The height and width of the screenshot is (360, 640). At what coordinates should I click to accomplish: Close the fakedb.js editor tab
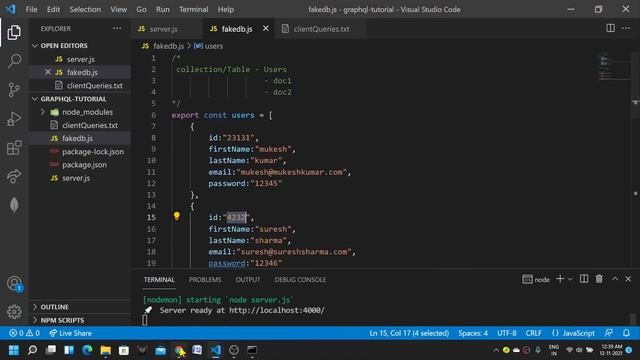266,28
